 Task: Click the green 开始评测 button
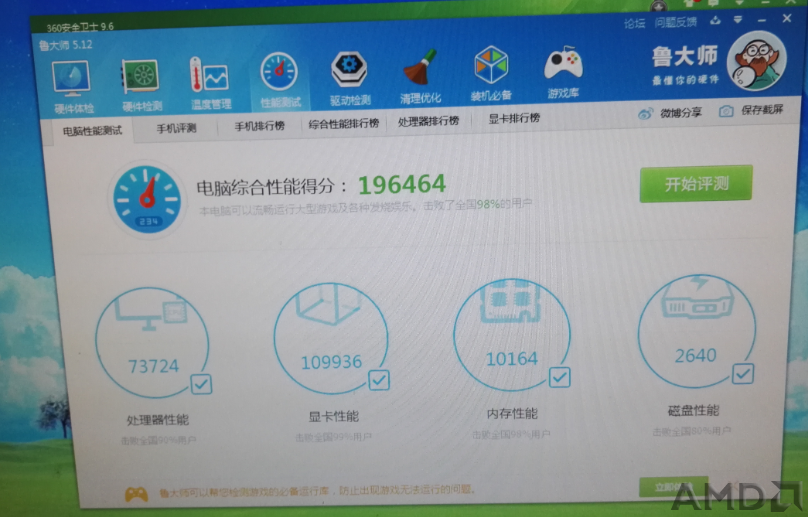coord(696,184)
